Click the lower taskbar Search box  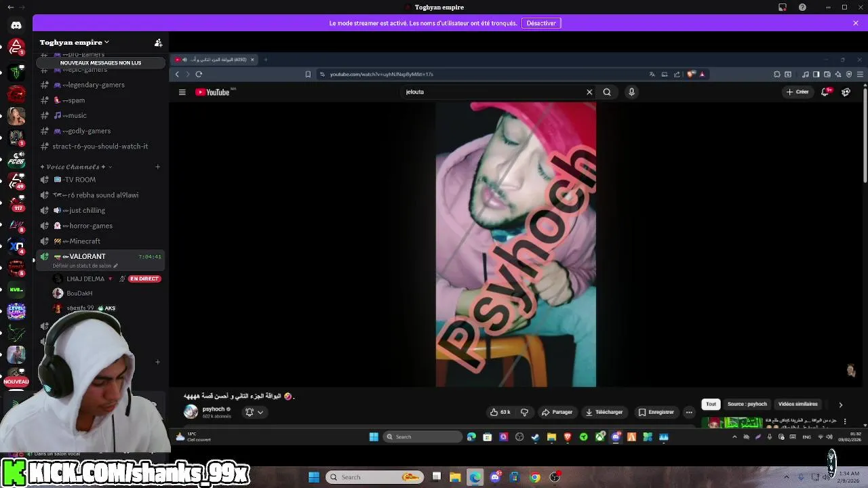tap(374, 477)
